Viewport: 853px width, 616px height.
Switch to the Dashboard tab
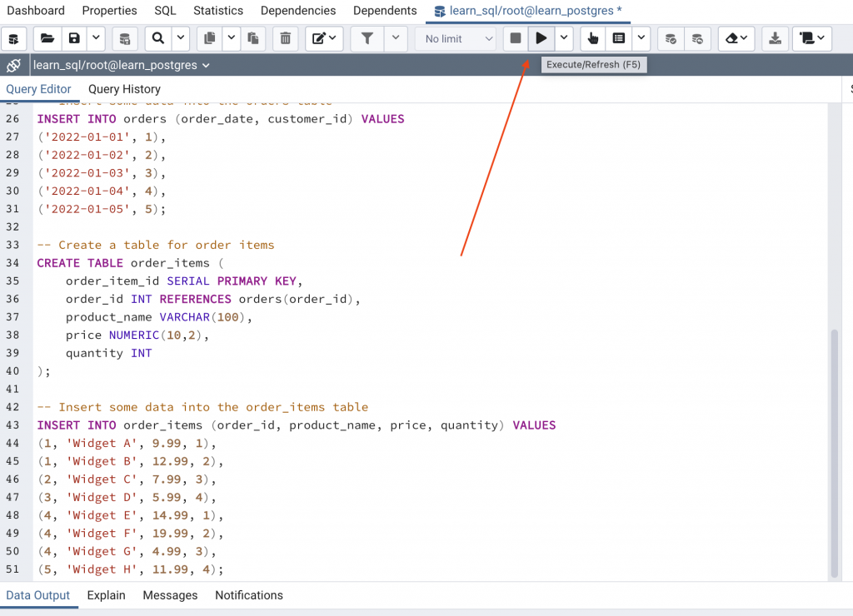(36, 11)
